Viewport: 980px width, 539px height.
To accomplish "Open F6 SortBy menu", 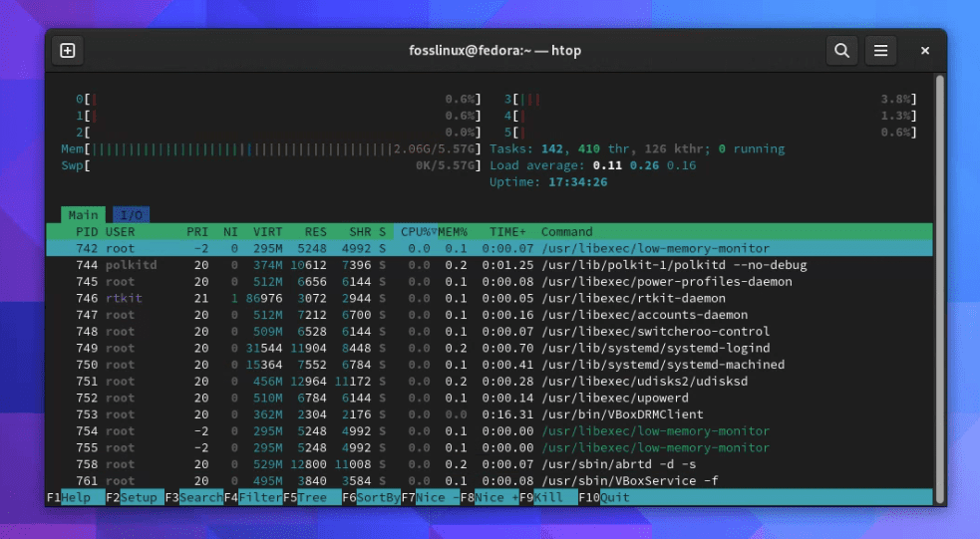I will 371,498.
